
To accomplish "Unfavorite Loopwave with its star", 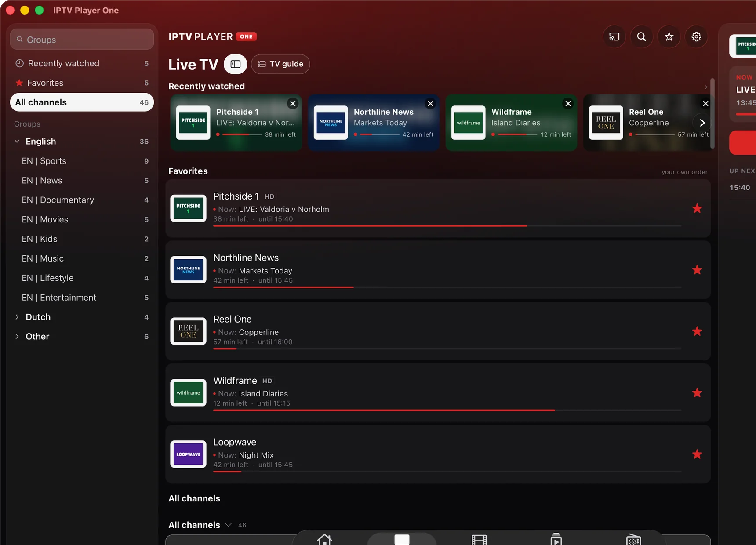I will 697,454.
